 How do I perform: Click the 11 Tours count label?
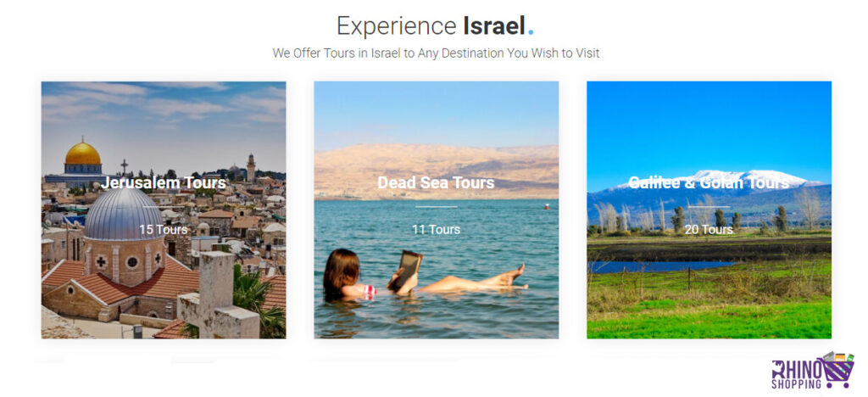437,229
